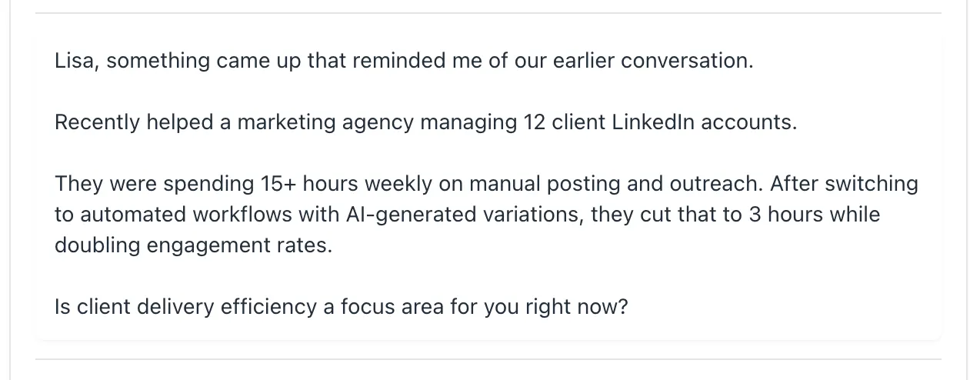Click the number "12" before client
980x380 pixels.
click(x=534, y=123)
